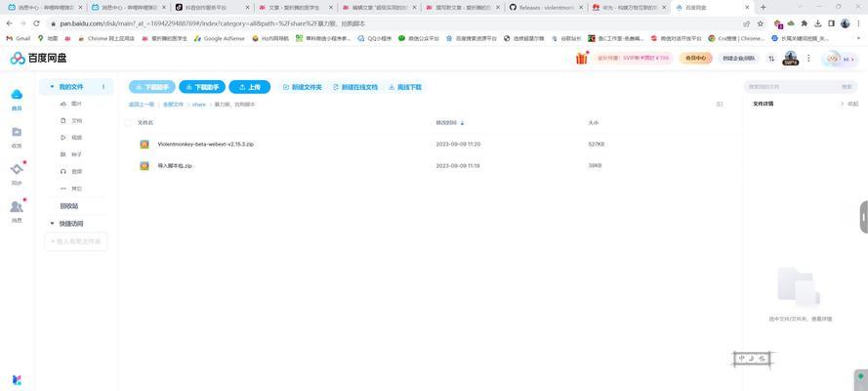Select 其它 category in sidebar
This screenshot has width=868, height=391.
point(71,189)
